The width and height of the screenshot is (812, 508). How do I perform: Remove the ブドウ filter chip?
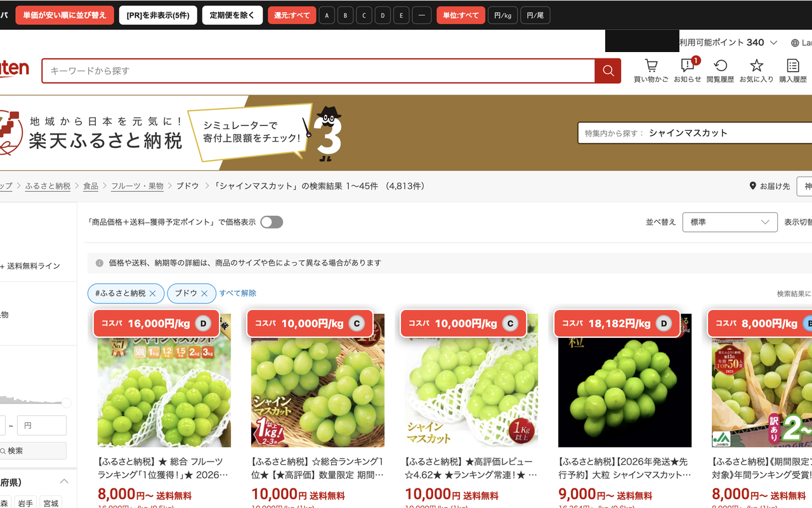[204, 293]
